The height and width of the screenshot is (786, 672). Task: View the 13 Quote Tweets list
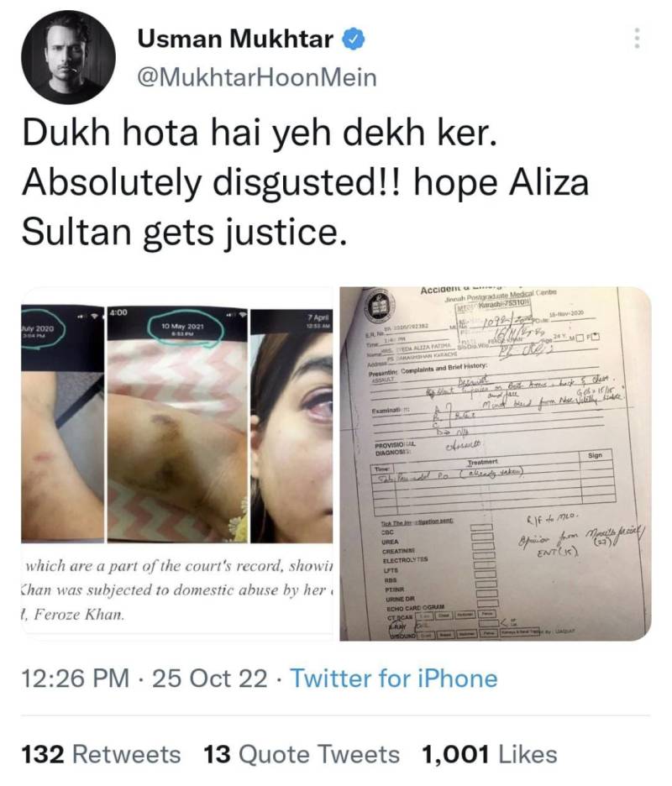(302, 754)
